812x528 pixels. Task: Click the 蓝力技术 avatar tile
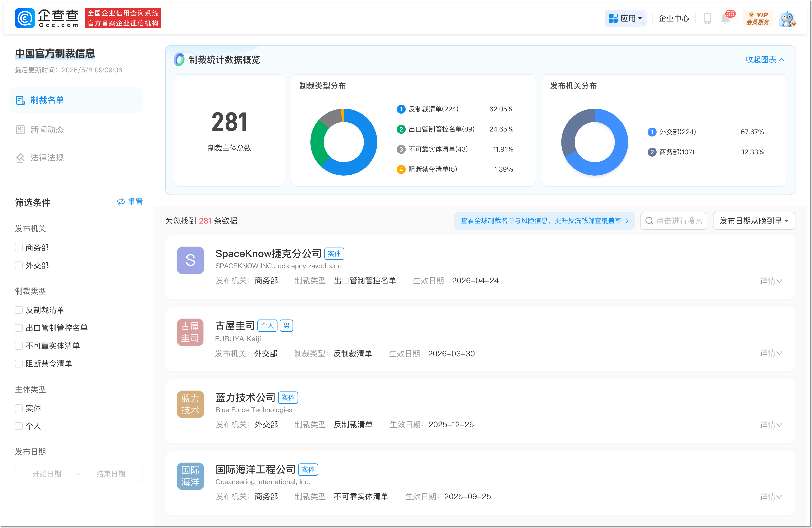coord(190,404)
